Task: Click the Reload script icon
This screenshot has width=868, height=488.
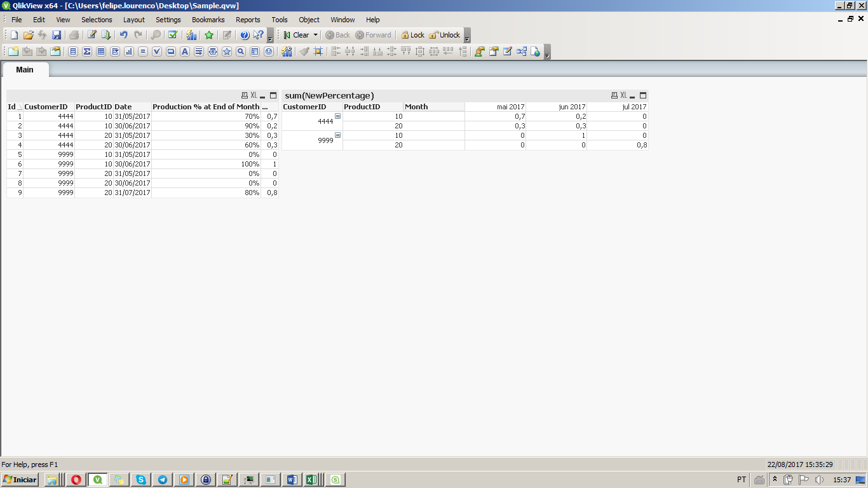Action: click(x=106, y=35)
